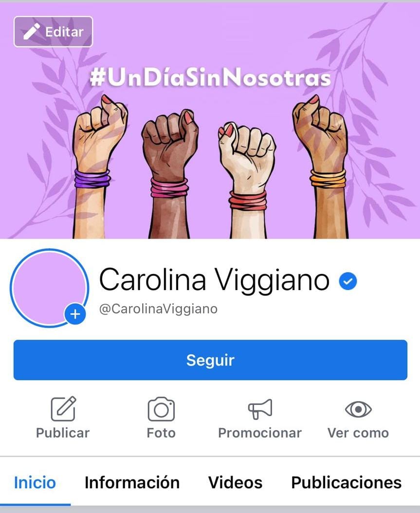Click the Publicar compose icon
The image size is (420, 513).
(63, 409)
